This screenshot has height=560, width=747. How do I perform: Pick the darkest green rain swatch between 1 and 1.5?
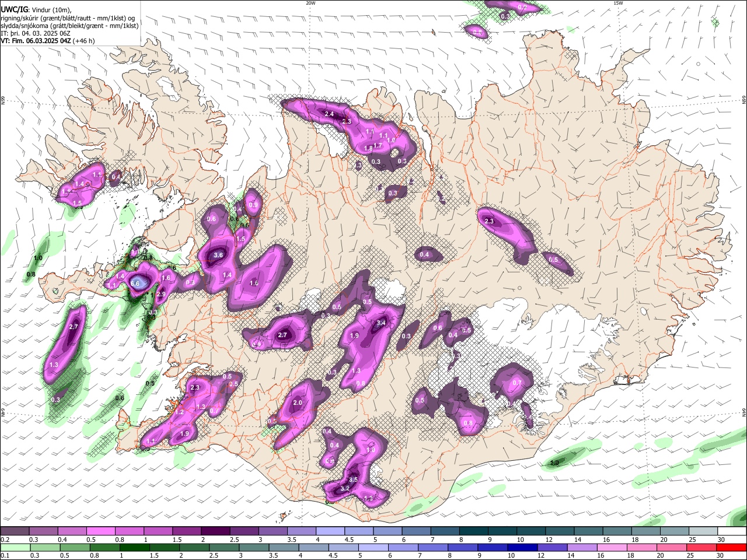coord(134,548)
